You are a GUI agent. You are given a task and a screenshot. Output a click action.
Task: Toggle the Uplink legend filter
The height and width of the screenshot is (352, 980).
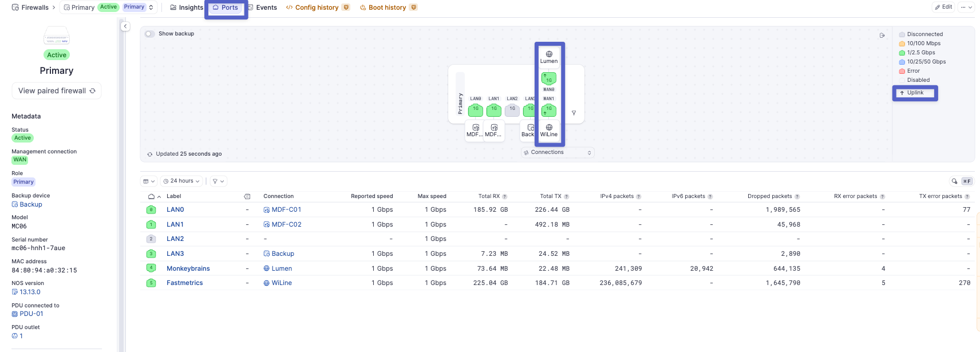pyautogui.click(x=915, y=93)
